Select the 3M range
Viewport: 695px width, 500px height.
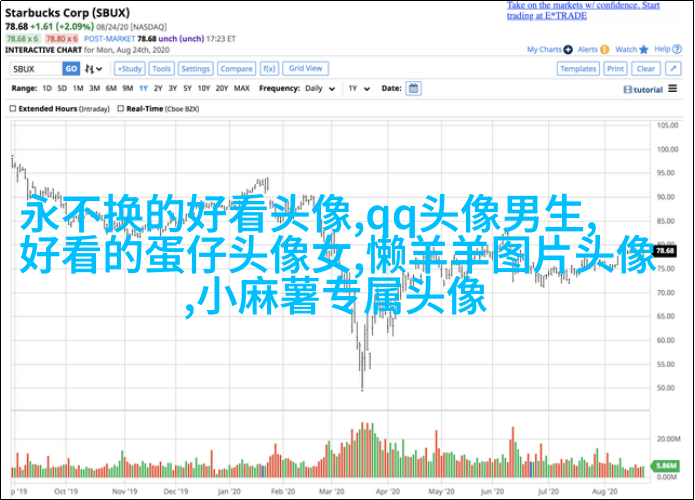coord(94,88)
